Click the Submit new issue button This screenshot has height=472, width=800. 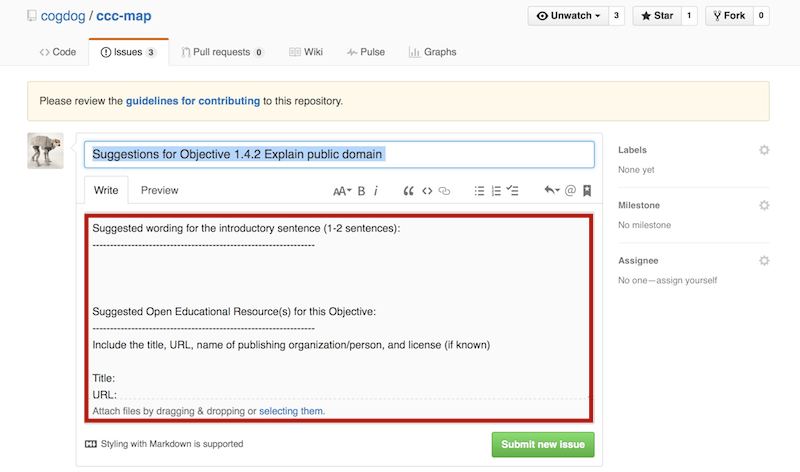click(543, 445)
